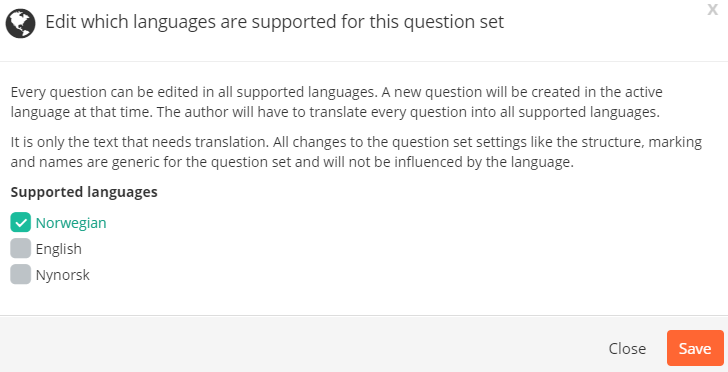This screenshot has width=728, height=372.
Task: Click the Nynorsk label text
Action: point(63,275)
